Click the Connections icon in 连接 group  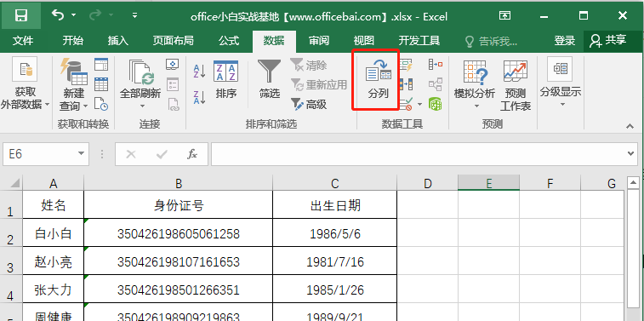point(173,65)
